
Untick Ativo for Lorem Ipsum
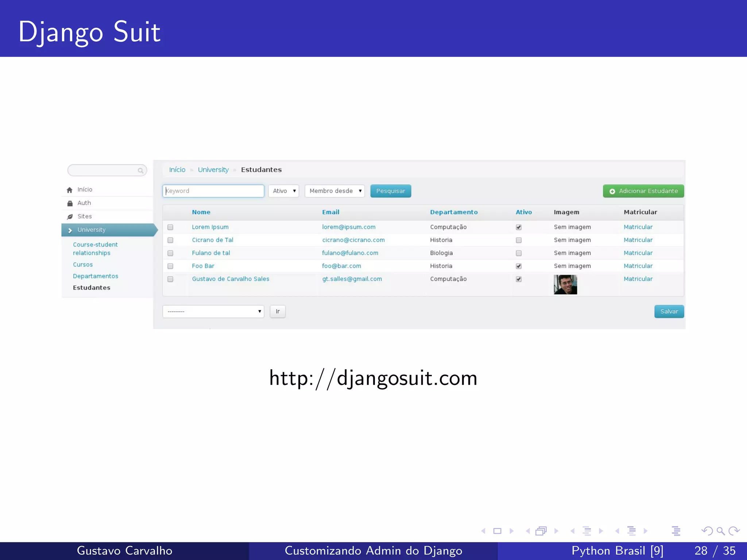[x=519, y=227]
